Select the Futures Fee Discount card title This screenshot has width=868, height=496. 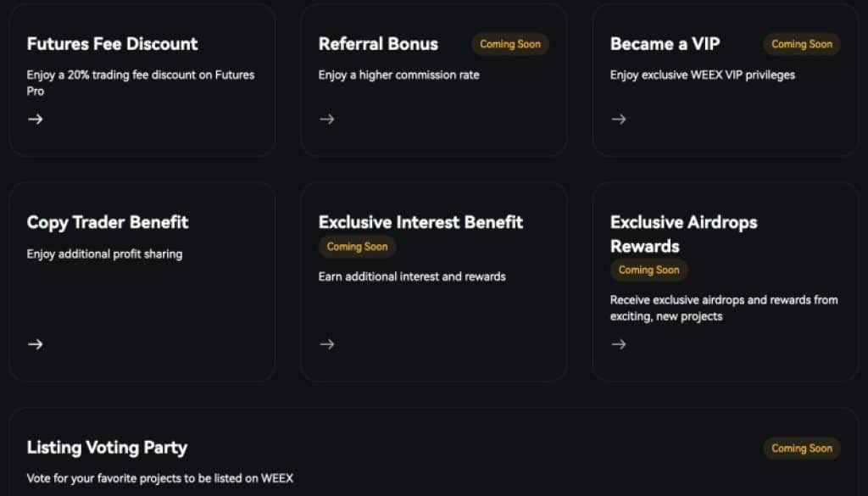pyautogui.click(x=112, y=43)
